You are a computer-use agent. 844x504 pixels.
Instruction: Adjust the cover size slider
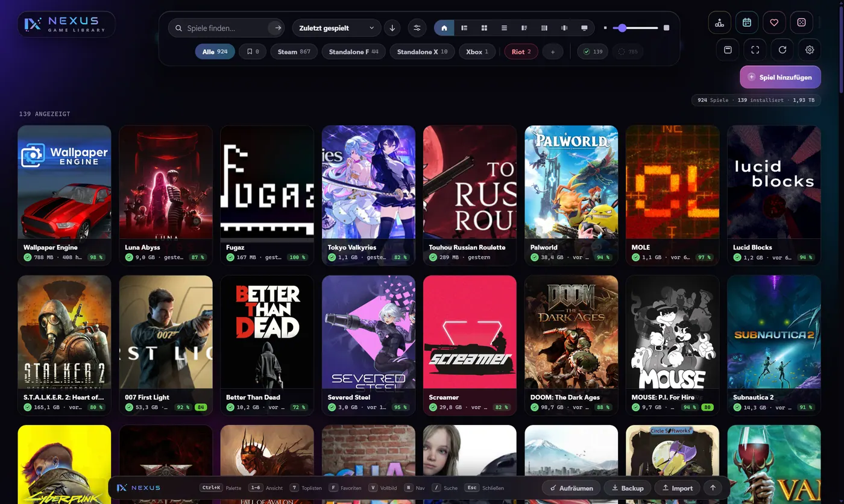(635, 28)
